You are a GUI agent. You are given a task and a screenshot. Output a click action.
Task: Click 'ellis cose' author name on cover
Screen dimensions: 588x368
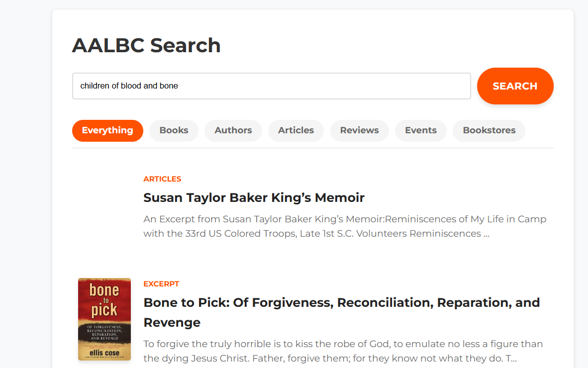pos(104,353)
